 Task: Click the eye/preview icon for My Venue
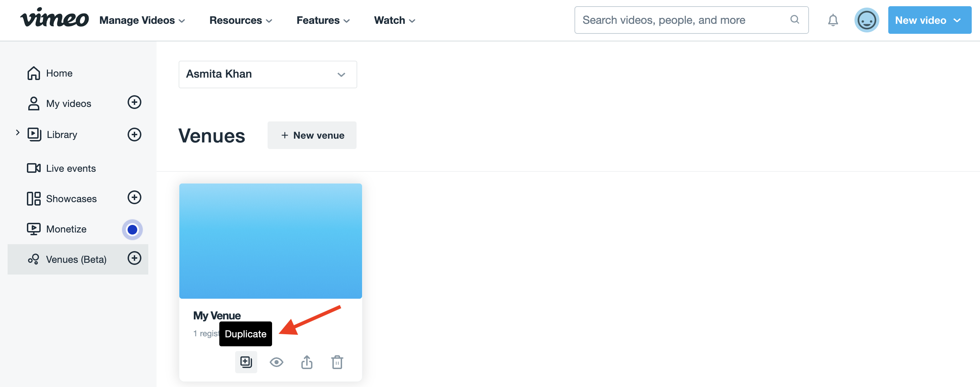click(276, 362)
